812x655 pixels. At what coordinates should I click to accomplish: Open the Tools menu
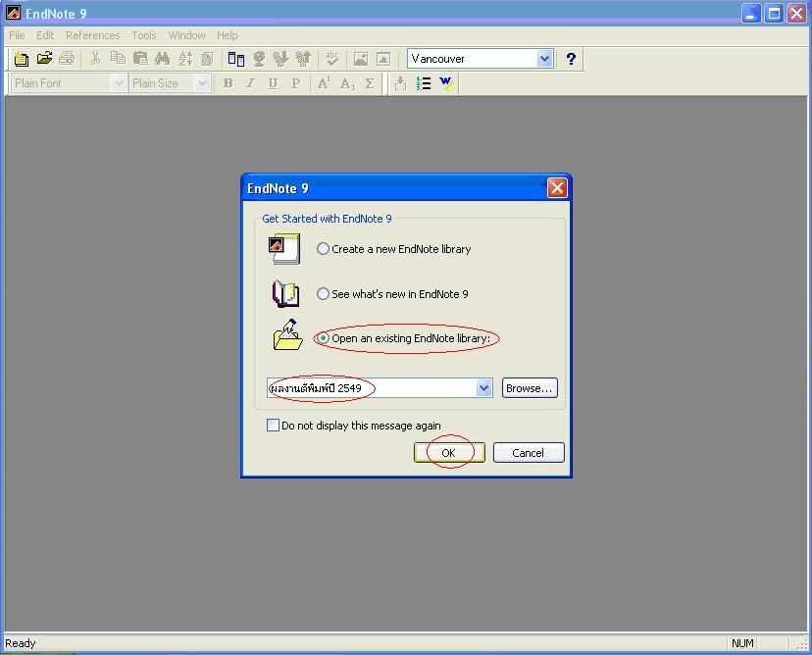[144, 35]
